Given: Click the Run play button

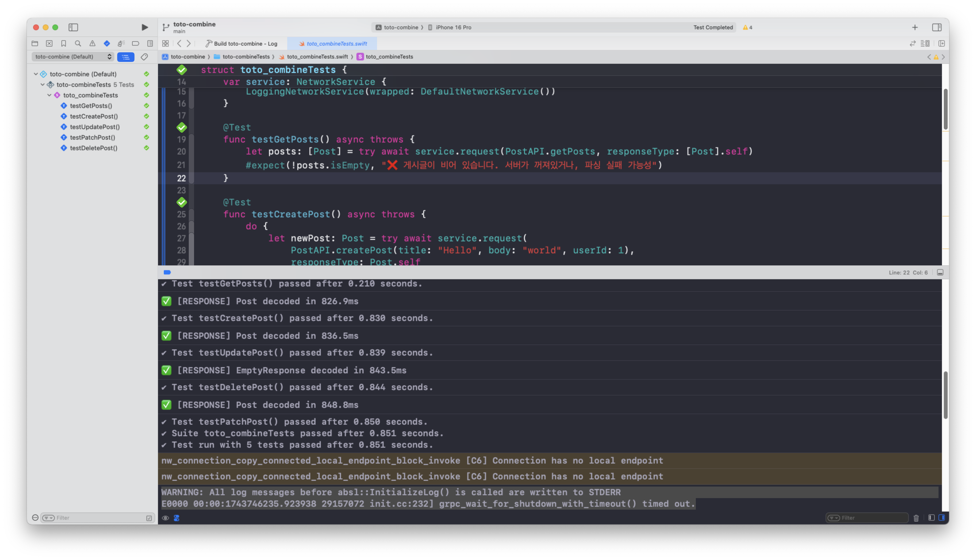Looking at the screenshot, I should pyautogui.click(x=145, y=27).
